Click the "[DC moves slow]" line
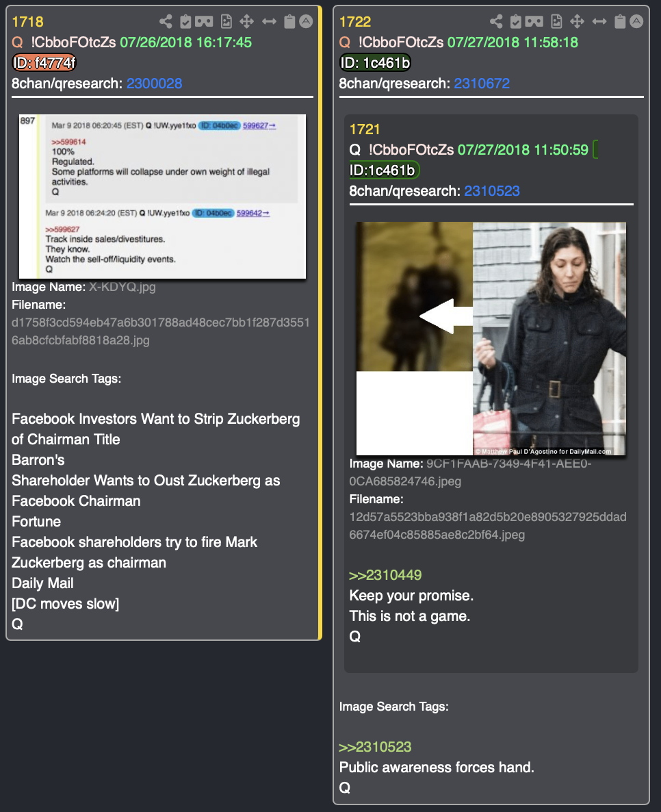Viewport: 661px width, 812px height. pos(65,604)
